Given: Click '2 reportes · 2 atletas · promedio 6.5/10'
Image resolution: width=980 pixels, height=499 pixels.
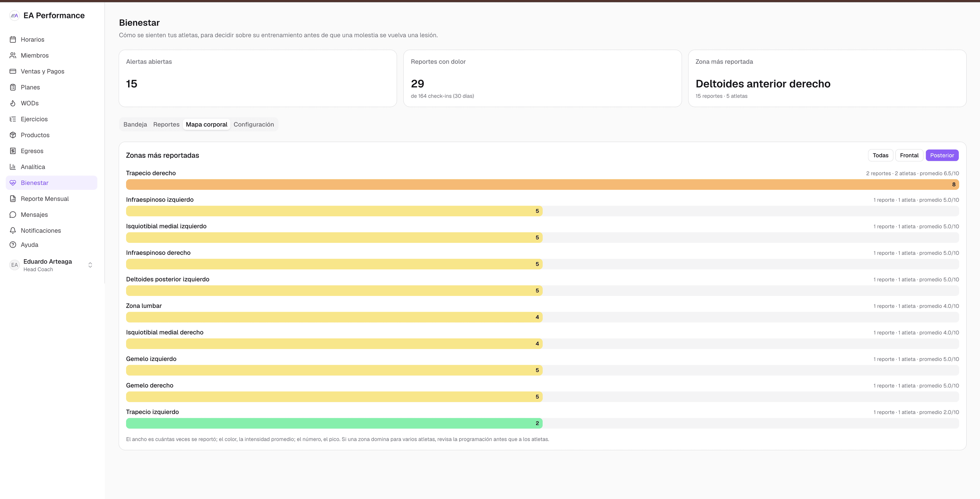Looking at the screenshot, I should [912, 174].
